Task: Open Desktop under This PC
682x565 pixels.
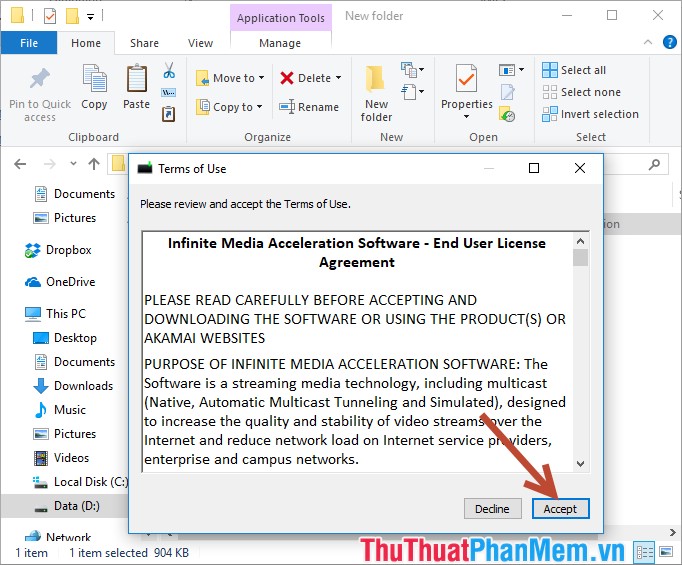Action: point(65,338)
